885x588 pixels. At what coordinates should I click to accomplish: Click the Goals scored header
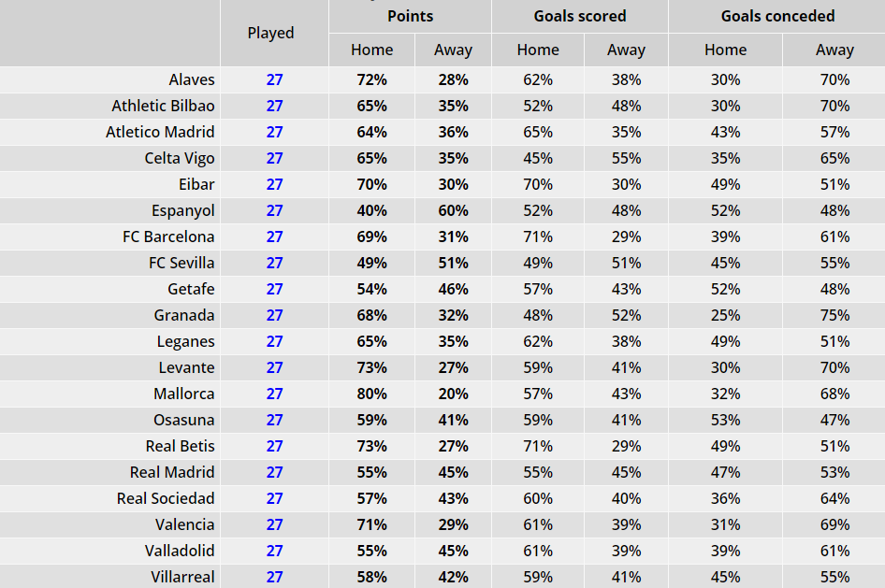click(x=580, y=16)
